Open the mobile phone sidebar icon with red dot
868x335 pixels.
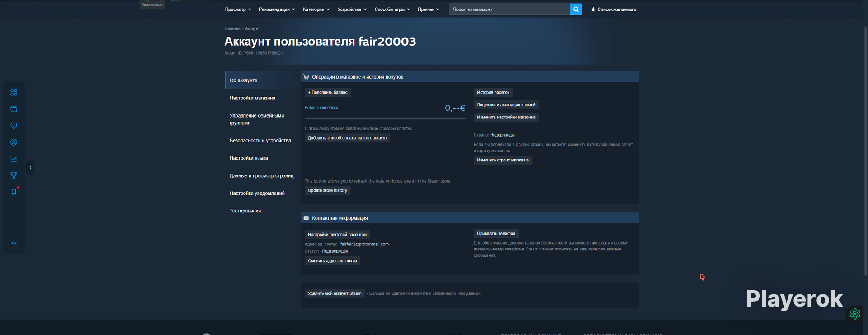14,192
